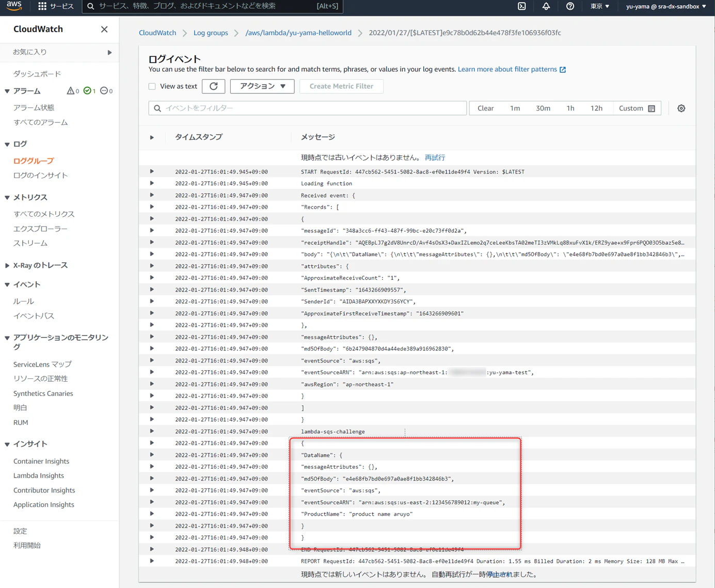
Task: Click the top AWS services search box
Action: tap(212, 6)
